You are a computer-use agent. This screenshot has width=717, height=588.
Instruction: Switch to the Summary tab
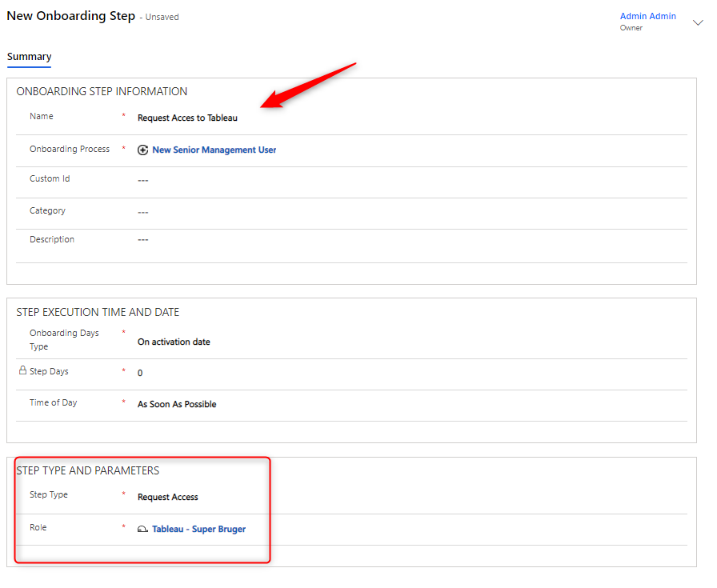(30, 57)
